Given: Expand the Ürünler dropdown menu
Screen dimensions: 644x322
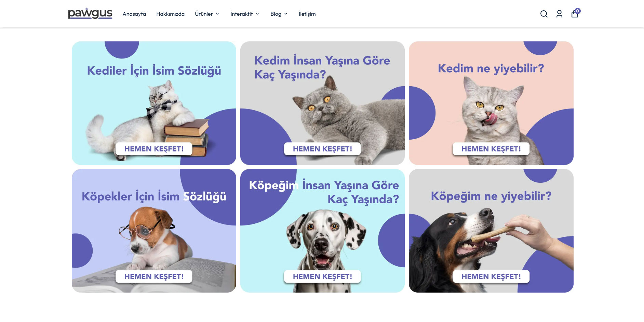Looking at the screenshot, I should 207,14.
